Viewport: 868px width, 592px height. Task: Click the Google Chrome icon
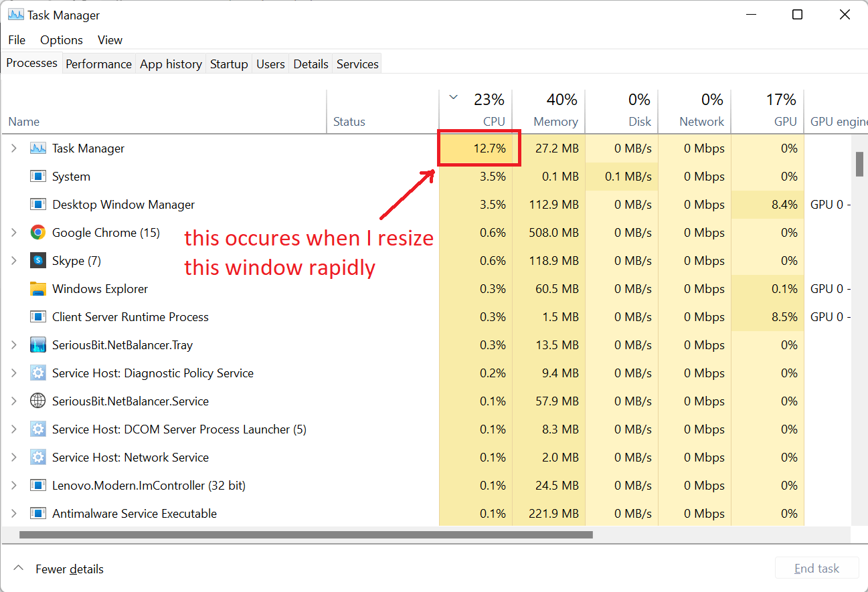click(x=37, y=233)
